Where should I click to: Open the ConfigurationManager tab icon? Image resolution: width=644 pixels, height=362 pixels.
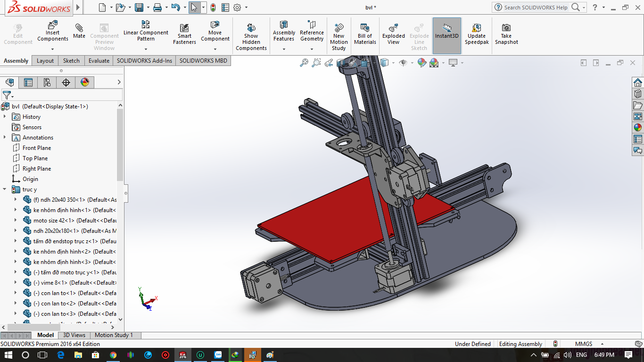(x=47, y=82)
